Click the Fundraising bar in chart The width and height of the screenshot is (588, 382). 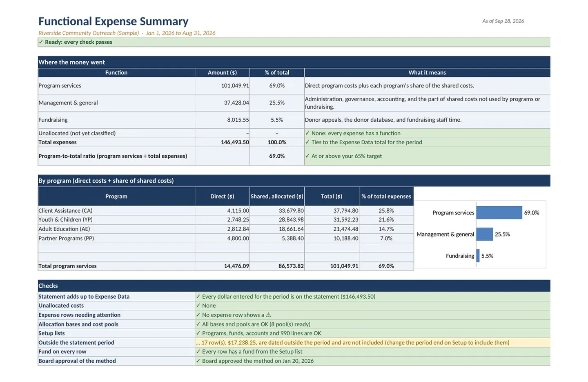click(x=478, y=256)
